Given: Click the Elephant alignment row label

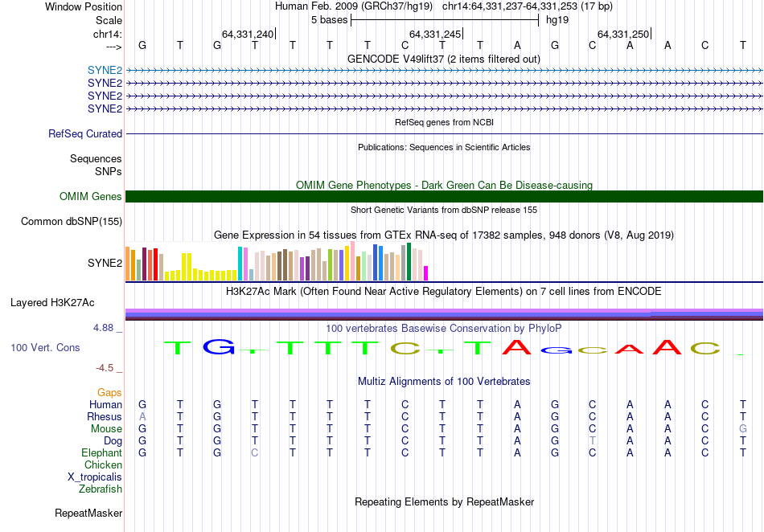Looking at the screenshot, I should click(x=101, y=452).
